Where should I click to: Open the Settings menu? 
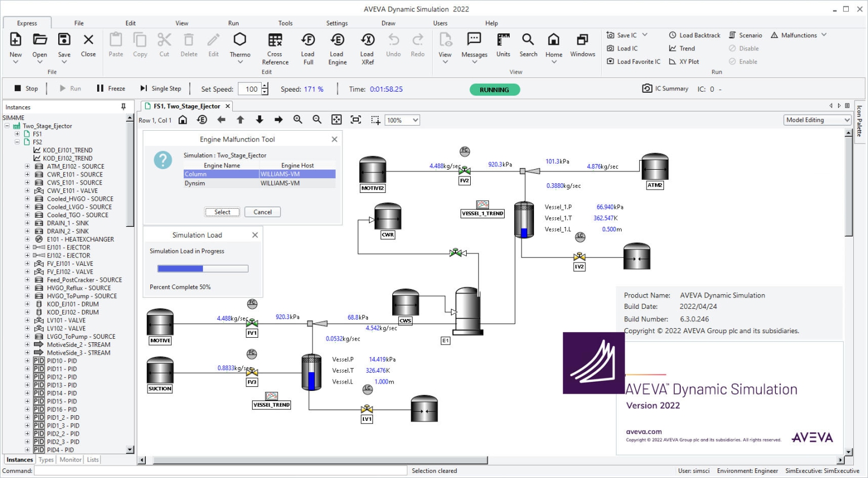337,23
